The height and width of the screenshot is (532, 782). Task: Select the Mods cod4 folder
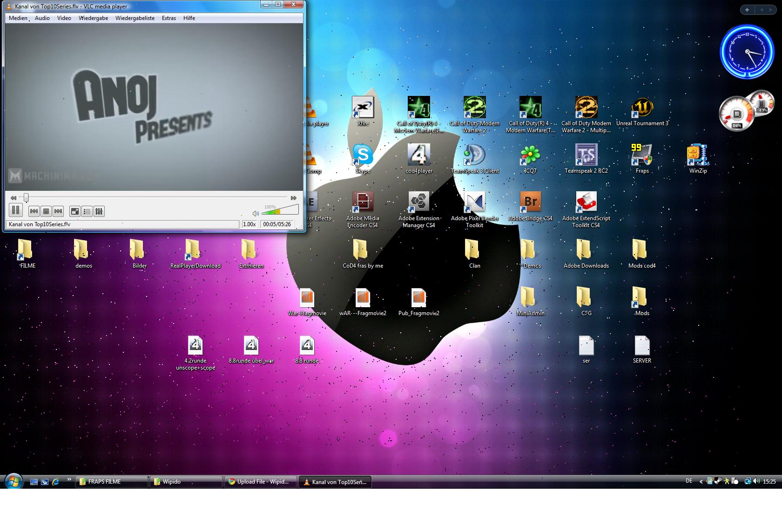tap(642, 254)
